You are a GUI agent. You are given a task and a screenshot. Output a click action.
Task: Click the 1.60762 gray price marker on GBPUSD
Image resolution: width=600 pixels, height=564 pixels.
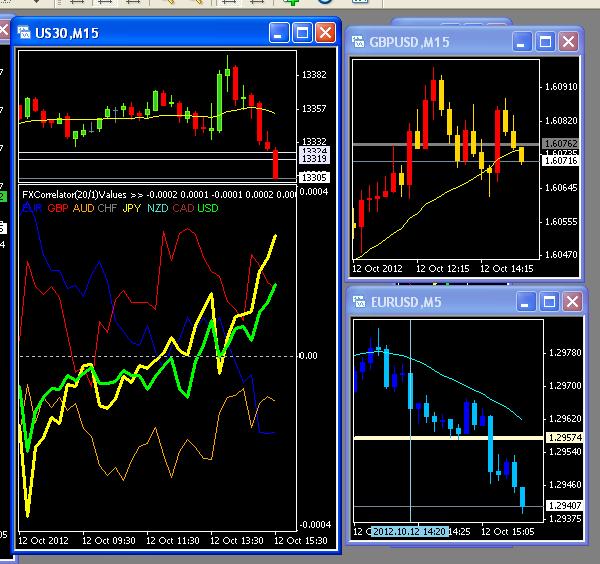click(x=561, y=143)
